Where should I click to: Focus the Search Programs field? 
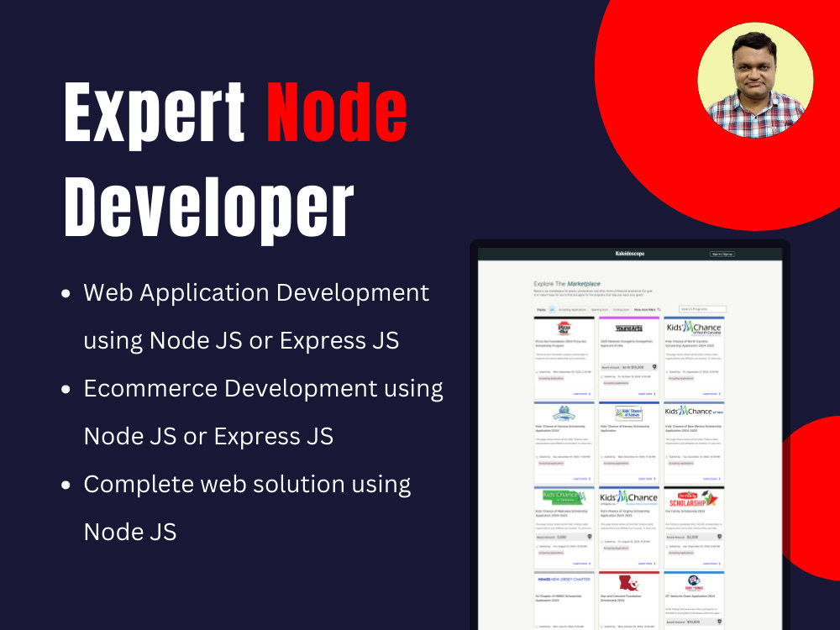pyautogui.click(x=702, y=309)
